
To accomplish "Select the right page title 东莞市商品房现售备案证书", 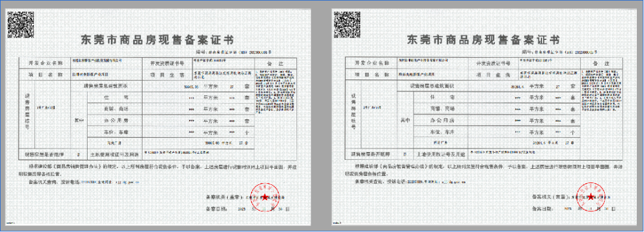I will click(484, 40).
